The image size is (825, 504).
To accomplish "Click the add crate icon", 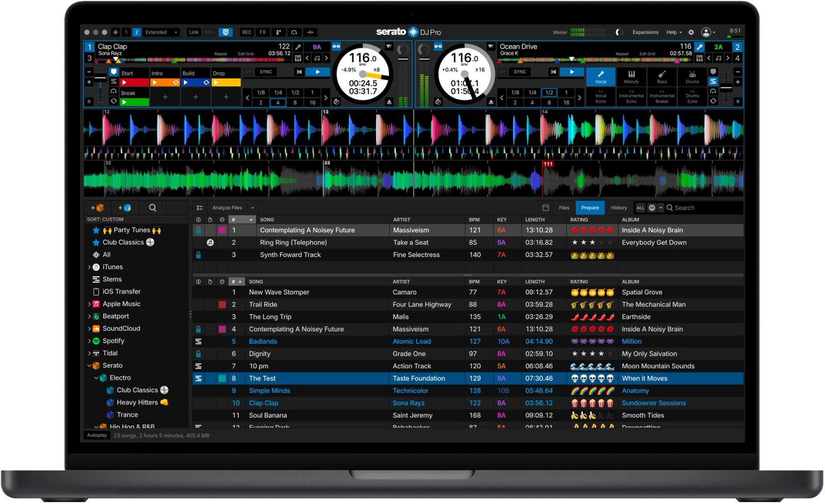I will [97, 208].
